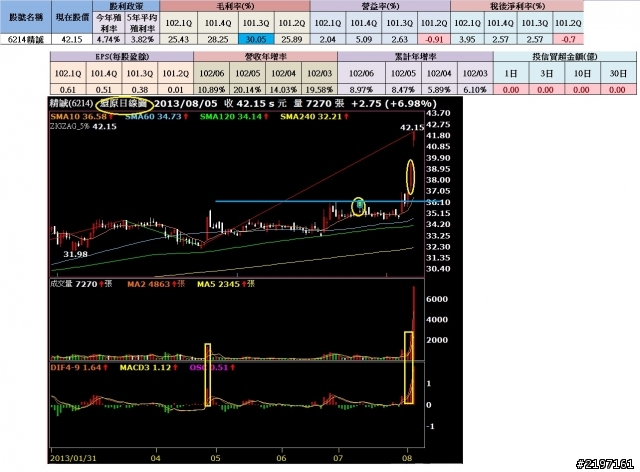
Task: Select the 5.89% cumulative growth cell
Action: coord(439,89)
